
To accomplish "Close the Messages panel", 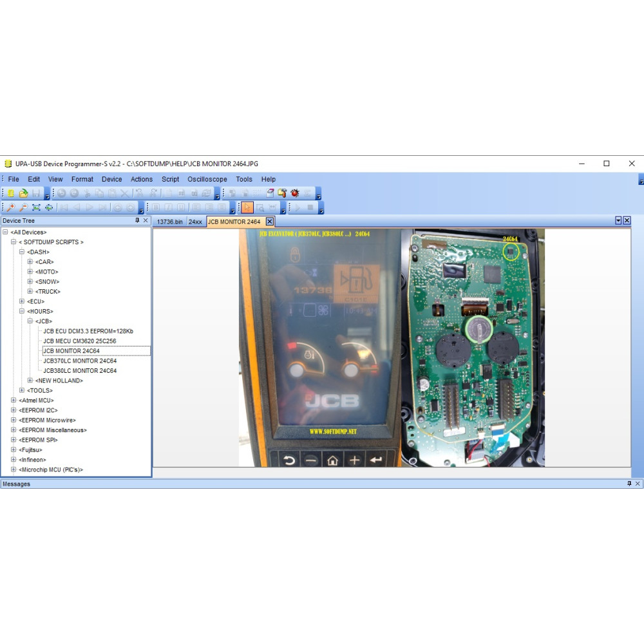I will click(638, 484).
